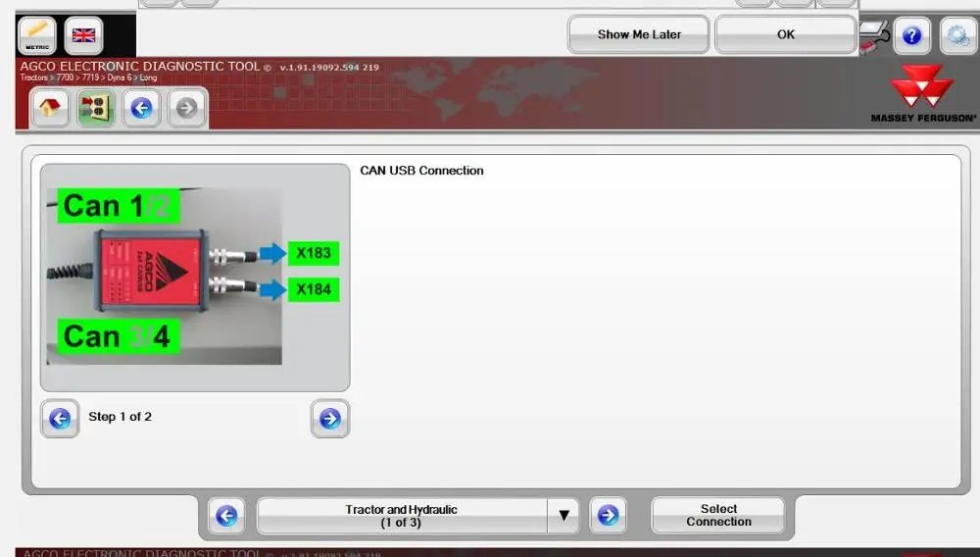Advance to next step arrow under image
Screen dimensions: 980x557
[330, 418]
